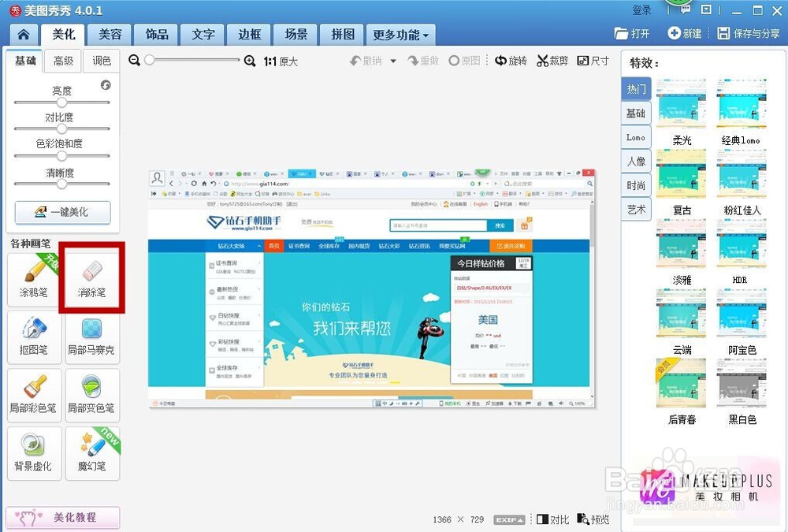
Task: Expand the 更多功能 more features dropdown
Action: click(x=400, y=35)
